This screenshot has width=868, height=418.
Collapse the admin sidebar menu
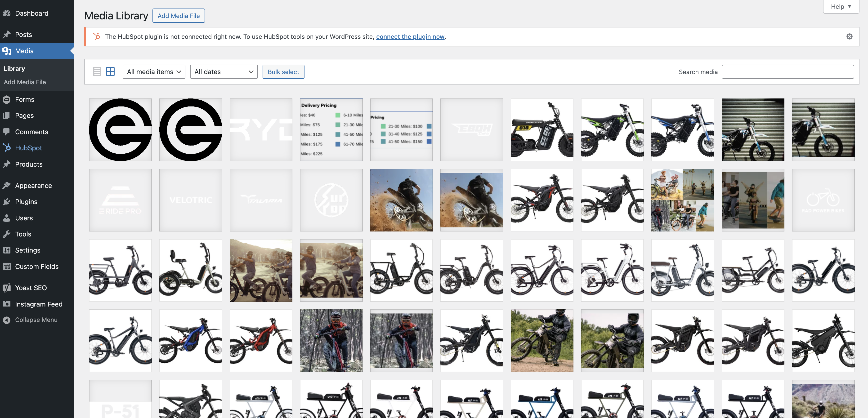[36, 320]
